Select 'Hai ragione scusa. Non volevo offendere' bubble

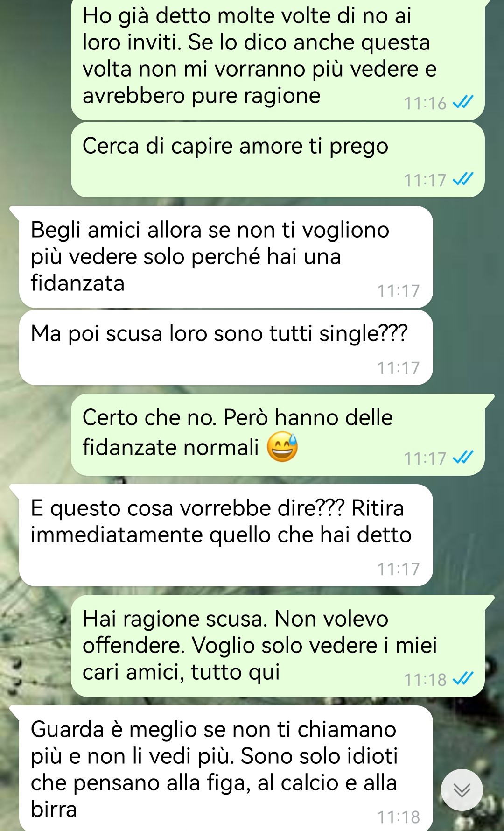point(278,646)
